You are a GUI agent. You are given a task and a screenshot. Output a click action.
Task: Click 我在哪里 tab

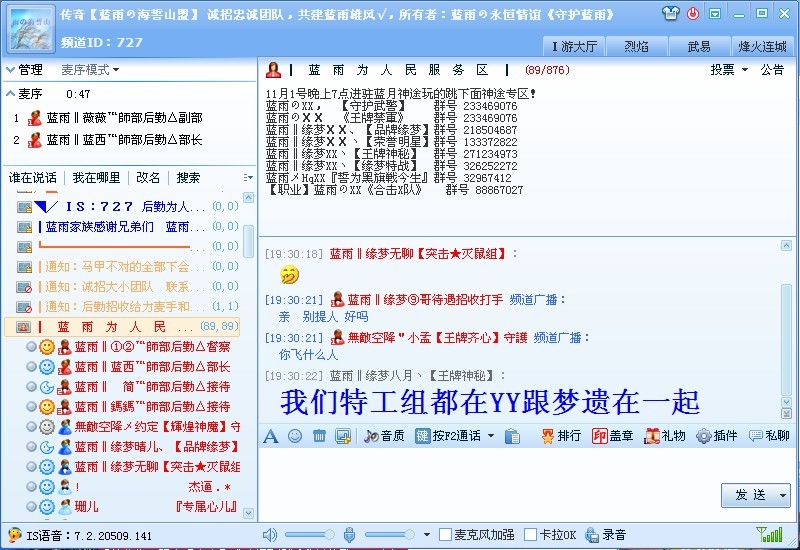(x=96, y=178)
